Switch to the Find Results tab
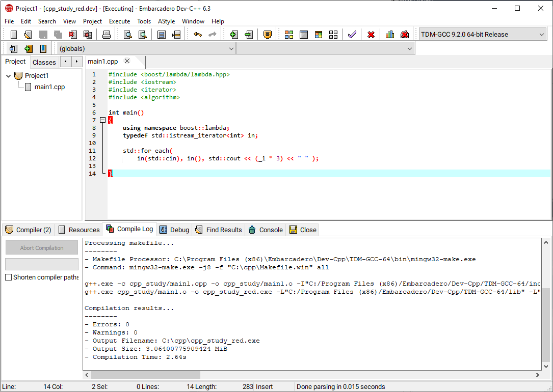This screenshot has width=553, height=392. coord(219,230)
